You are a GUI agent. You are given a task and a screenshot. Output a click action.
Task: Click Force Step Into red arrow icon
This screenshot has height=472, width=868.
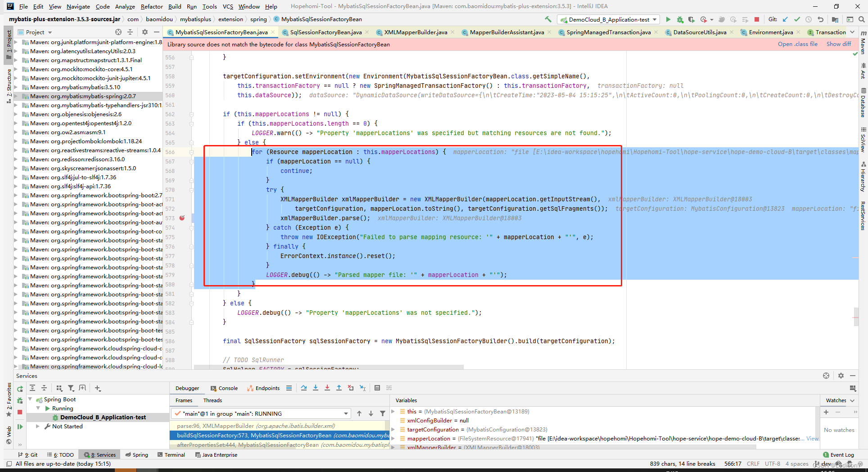pyautogui.click(x=327, y=388)
